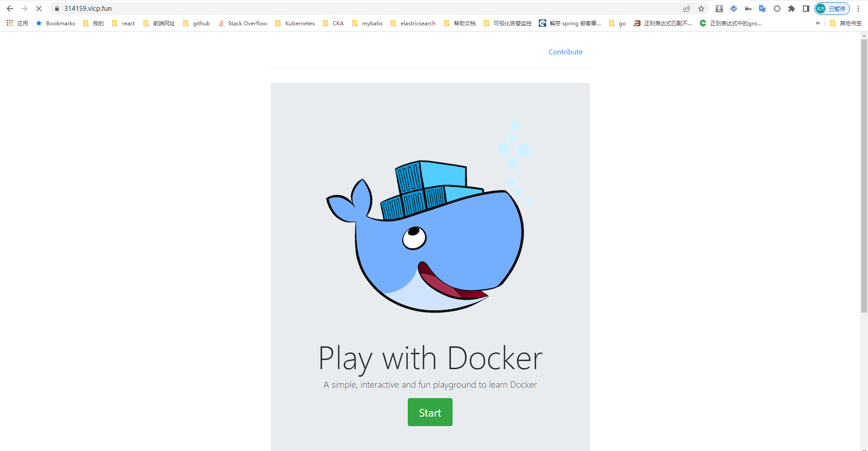
Task: Click the Contribute link
Action: [x=565, y=52]
